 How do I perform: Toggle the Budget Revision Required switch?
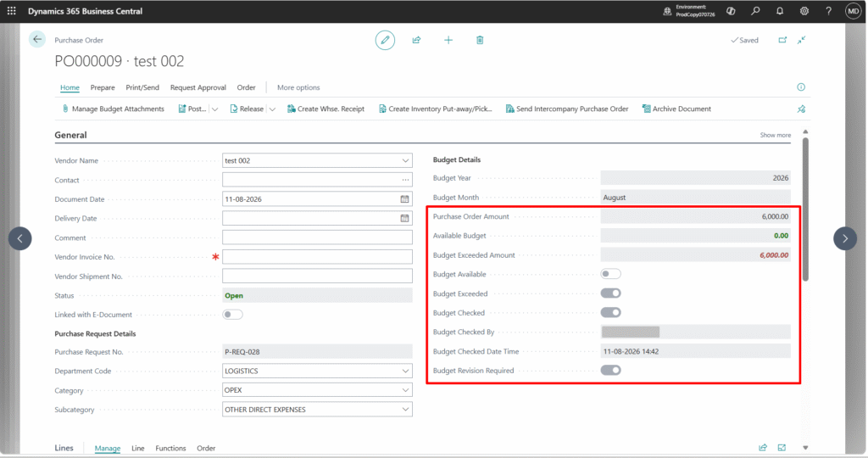pyautogui.click(x=610, y=371)
